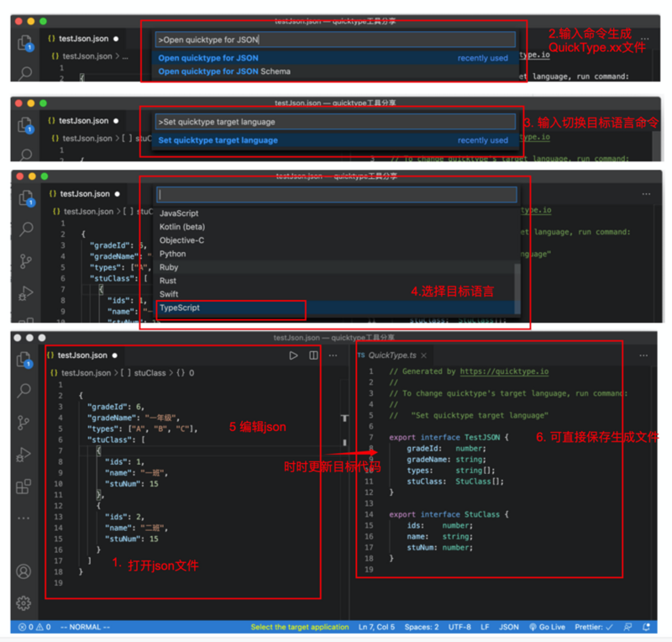Open More Actions beside the split editor icon
This screenshot has height=642, width=672.
click(333, 355)
